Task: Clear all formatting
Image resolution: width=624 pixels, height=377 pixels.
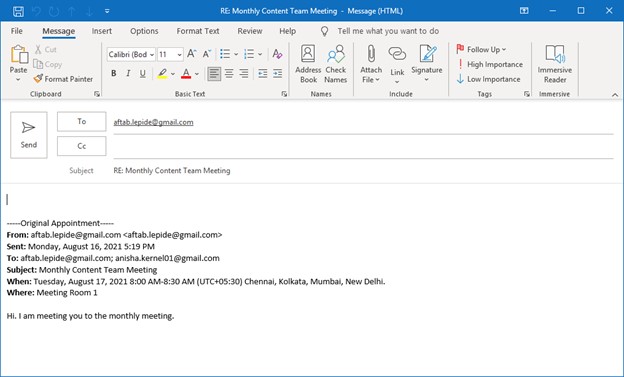Action: point(277,54)
